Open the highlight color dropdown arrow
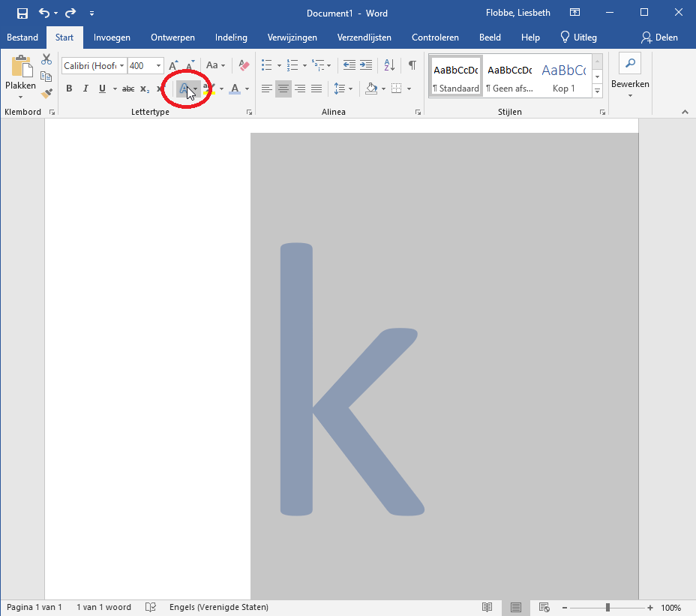 tap(221, 89)
